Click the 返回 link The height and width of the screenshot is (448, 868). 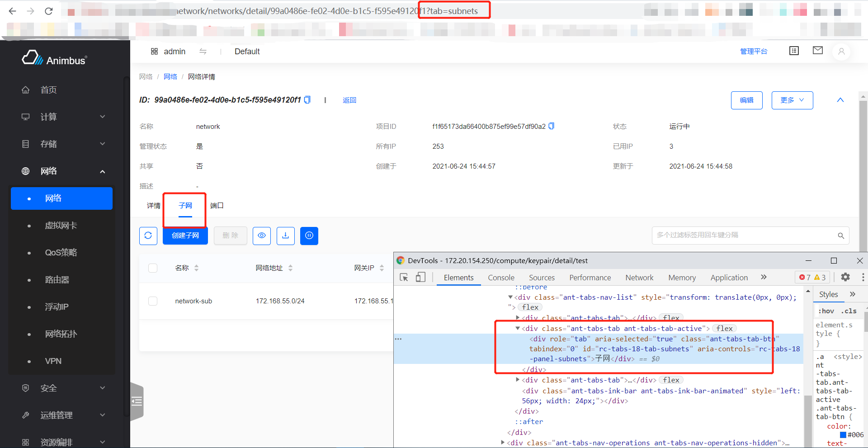tap(349, 100)
